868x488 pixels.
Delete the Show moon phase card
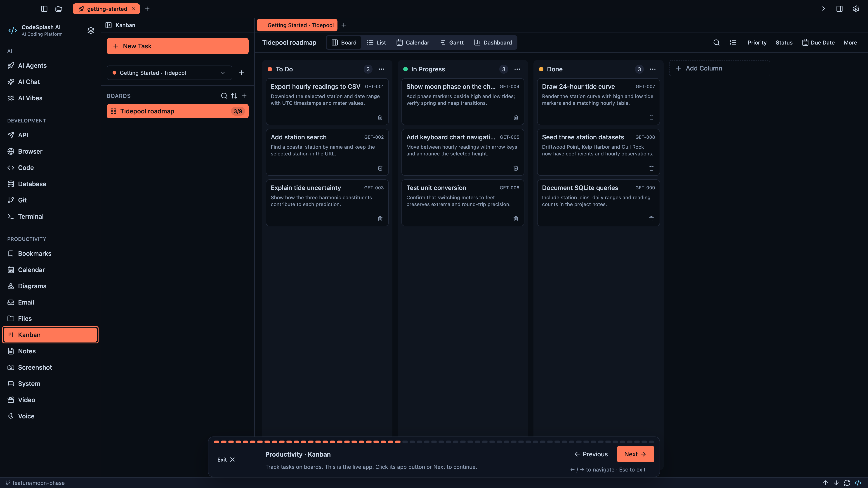coord(516,117)
